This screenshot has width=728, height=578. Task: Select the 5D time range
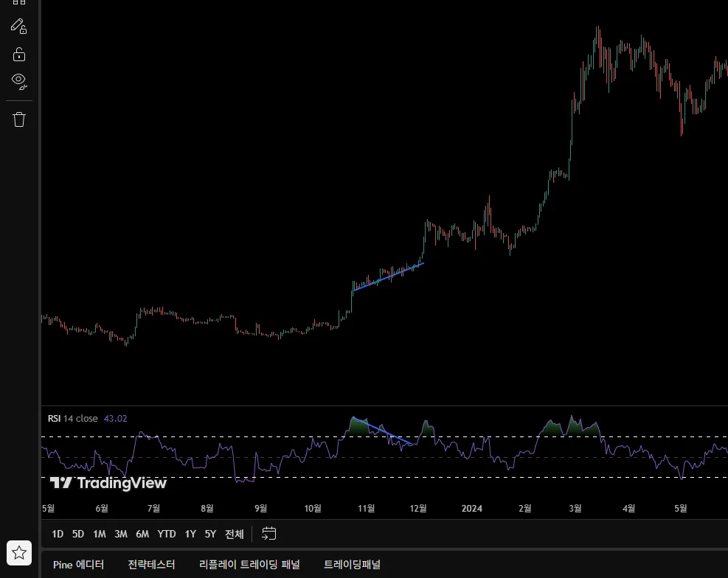click(78, 534)
